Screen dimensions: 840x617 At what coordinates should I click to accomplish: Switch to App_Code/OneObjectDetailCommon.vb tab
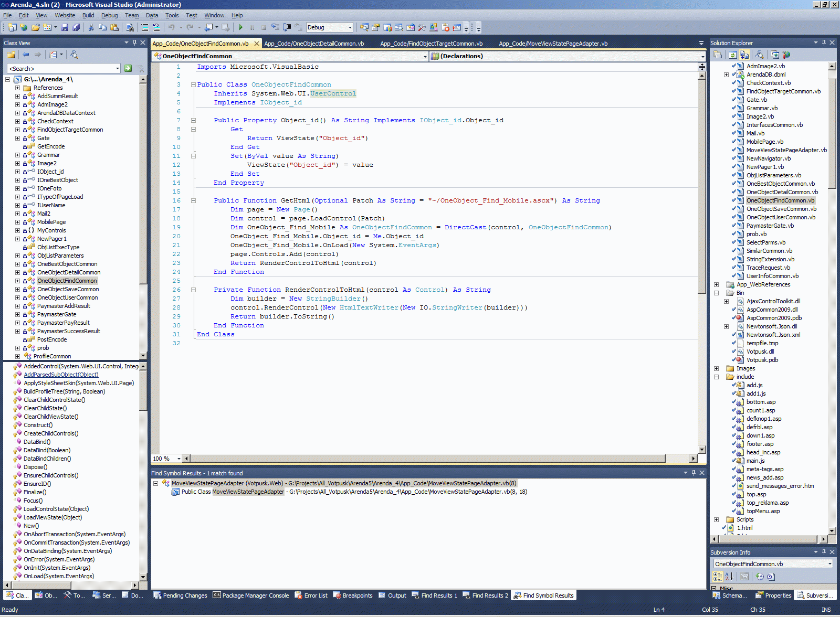[x=314, y=44]
